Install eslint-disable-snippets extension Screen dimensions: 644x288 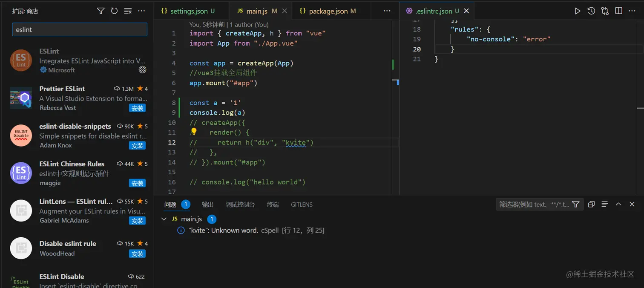point(137,145)
